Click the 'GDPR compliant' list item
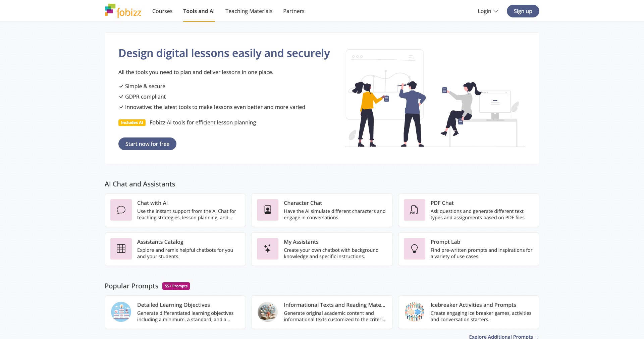Image resolution: width=644 pixels, height=339 pixels. point(145,97)
